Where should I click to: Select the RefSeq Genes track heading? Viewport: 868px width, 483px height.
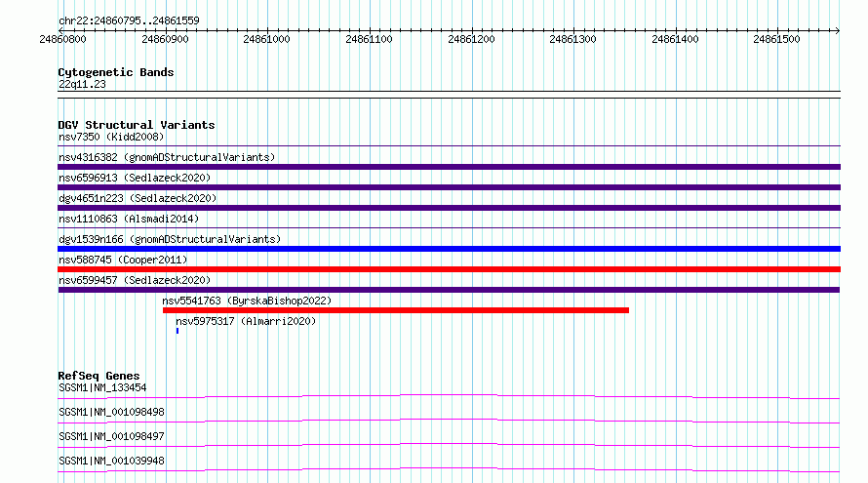coord(99,376)
